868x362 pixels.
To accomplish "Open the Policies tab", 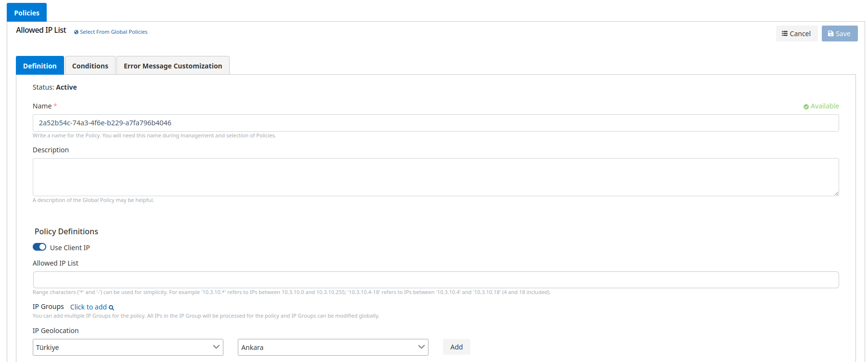I will click(x=27, y=13).
